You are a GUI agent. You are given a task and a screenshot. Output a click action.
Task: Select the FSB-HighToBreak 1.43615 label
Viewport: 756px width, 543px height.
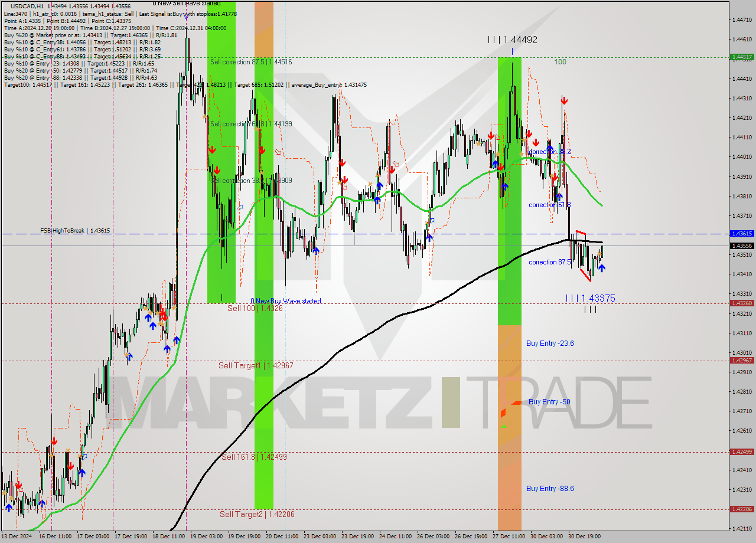pyautogui.click(x=75, y=231)
